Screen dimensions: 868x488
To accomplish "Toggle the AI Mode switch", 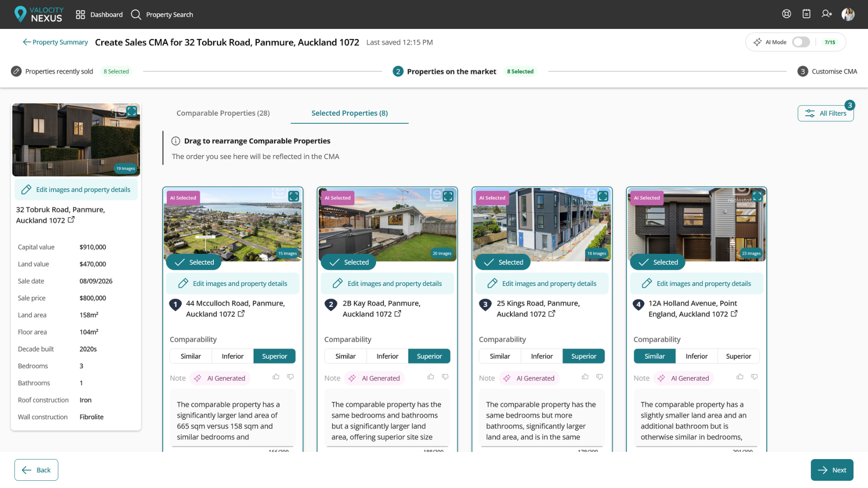I will click(x=801, y=42).
